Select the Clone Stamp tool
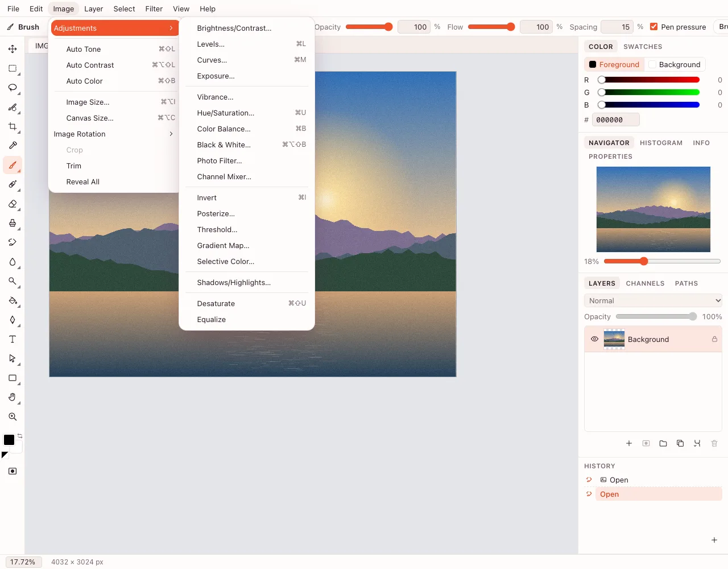 tap(13, 223)
